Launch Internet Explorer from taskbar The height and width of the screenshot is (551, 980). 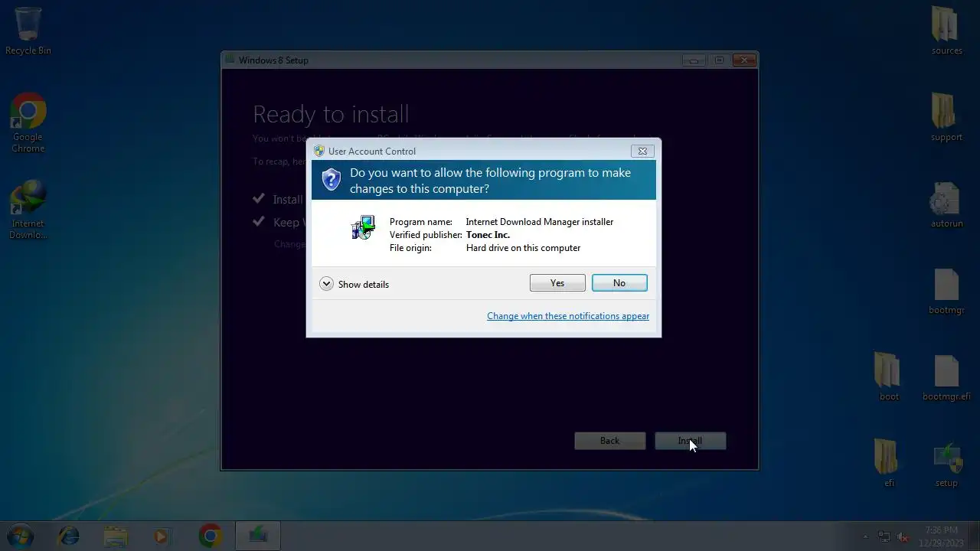pyautogui.click(x=69, y=536)
